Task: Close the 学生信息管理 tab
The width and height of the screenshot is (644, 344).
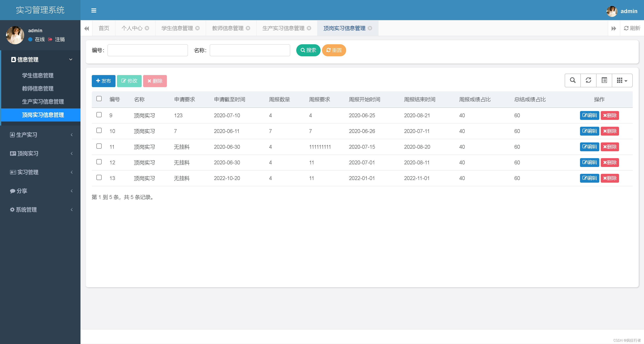Action: tap(197, 28)
